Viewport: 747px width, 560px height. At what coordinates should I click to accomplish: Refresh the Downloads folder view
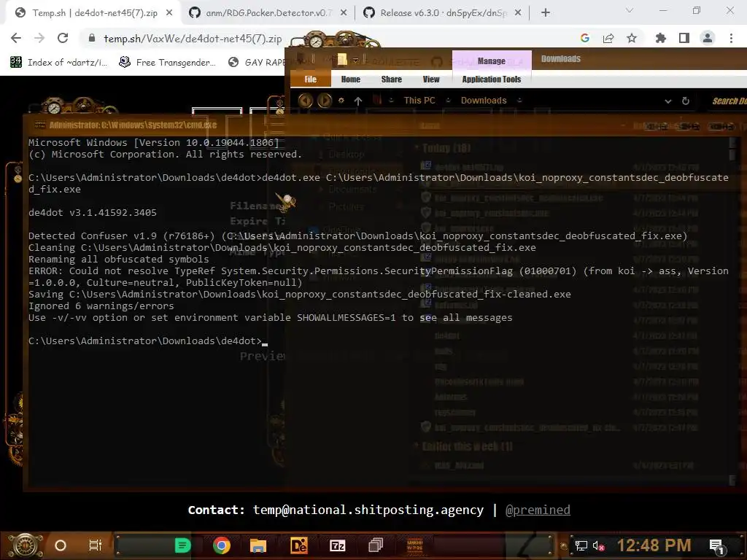686,101
